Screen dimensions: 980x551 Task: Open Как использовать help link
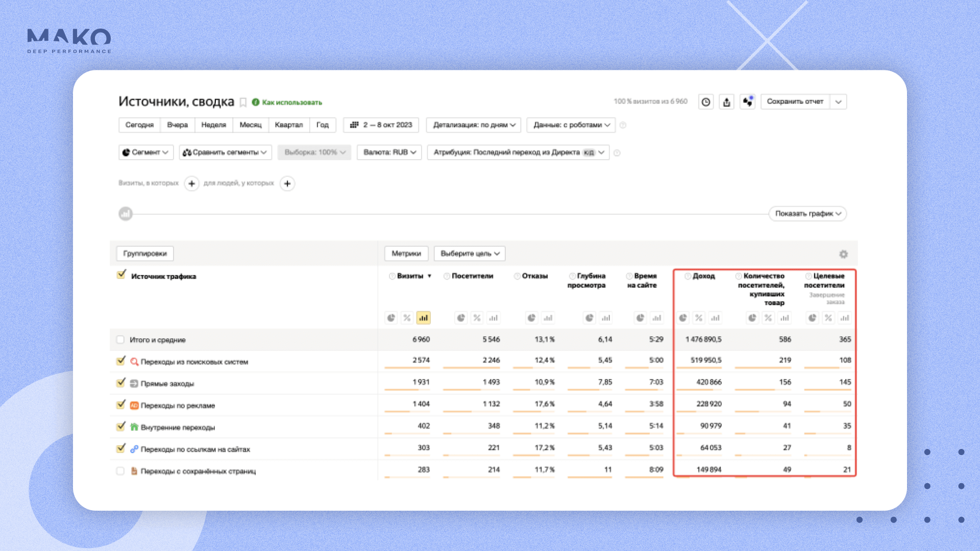291,103
